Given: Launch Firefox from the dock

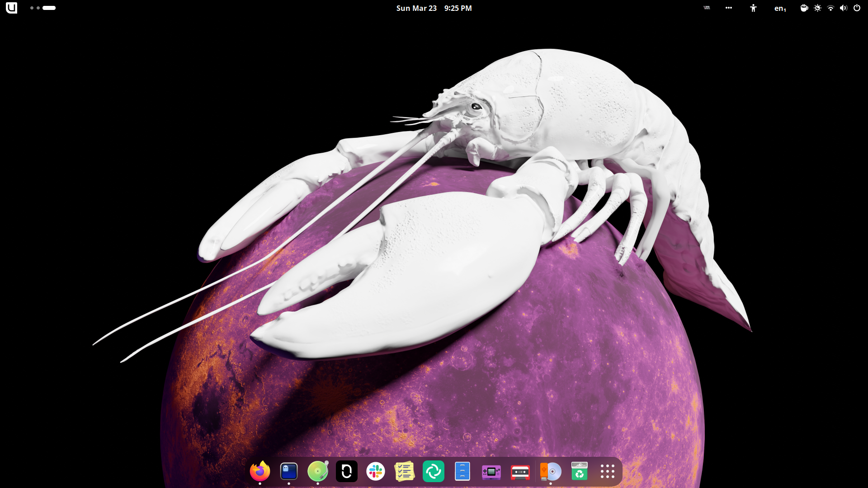Looking at the screenshot, I should (260, 471).
